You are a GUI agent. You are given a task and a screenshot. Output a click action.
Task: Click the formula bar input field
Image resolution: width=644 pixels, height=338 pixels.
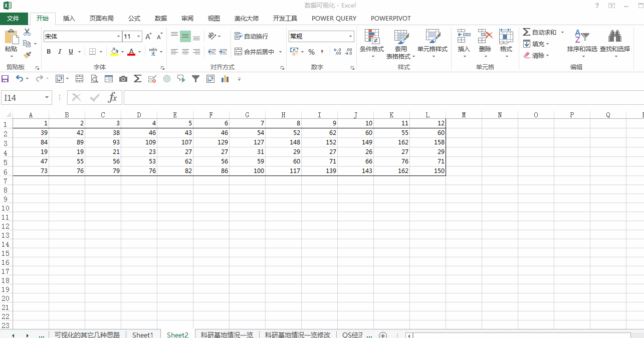383,98
